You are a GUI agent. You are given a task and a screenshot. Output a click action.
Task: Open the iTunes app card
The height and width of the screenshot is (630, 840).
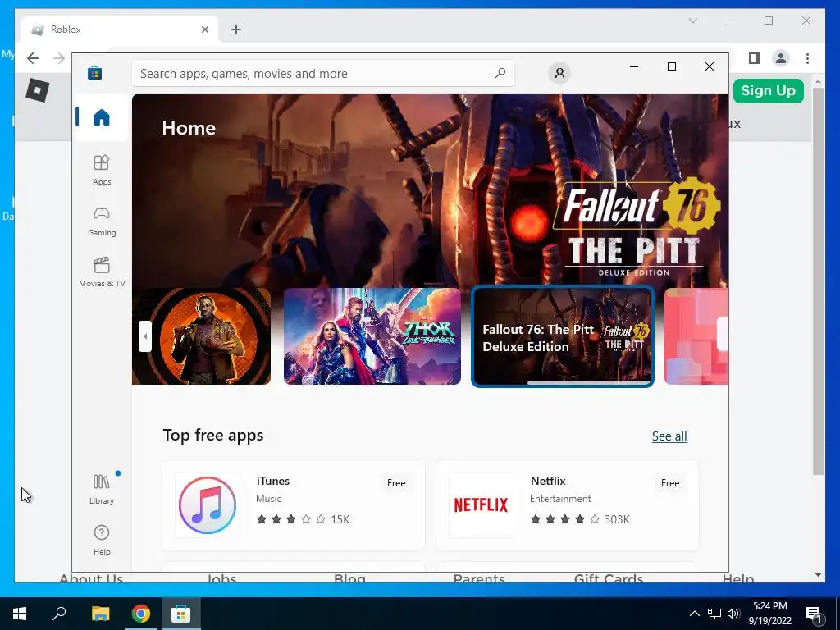[294, 505]
